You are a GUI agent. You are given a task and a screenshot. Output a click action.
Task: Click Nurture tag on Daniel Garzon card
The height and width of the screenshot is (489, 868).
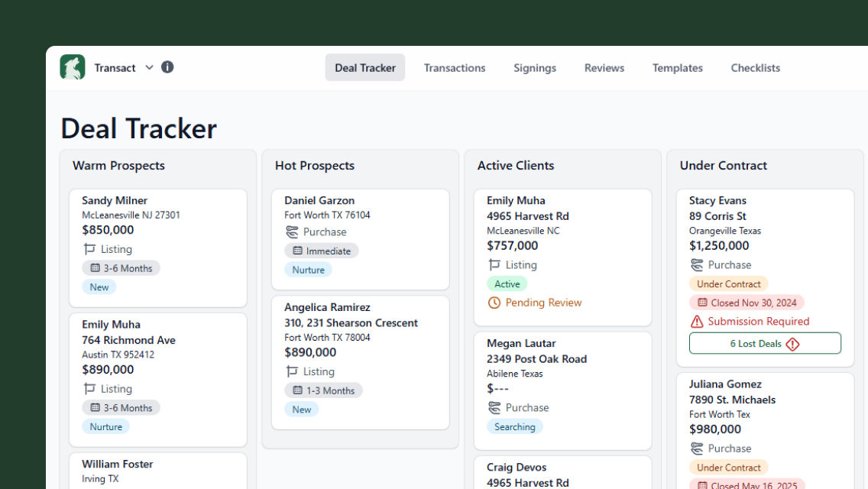tap(309, 270)
